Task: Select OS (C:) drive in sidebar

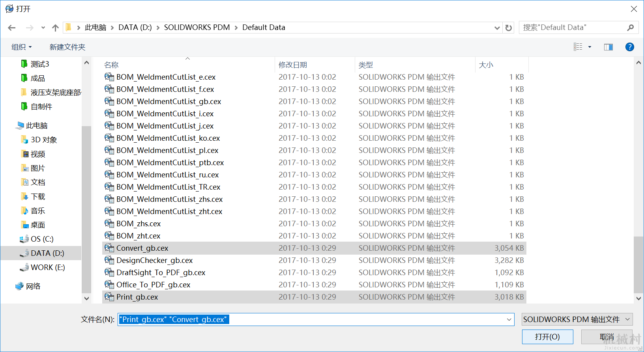Action: 42,239
